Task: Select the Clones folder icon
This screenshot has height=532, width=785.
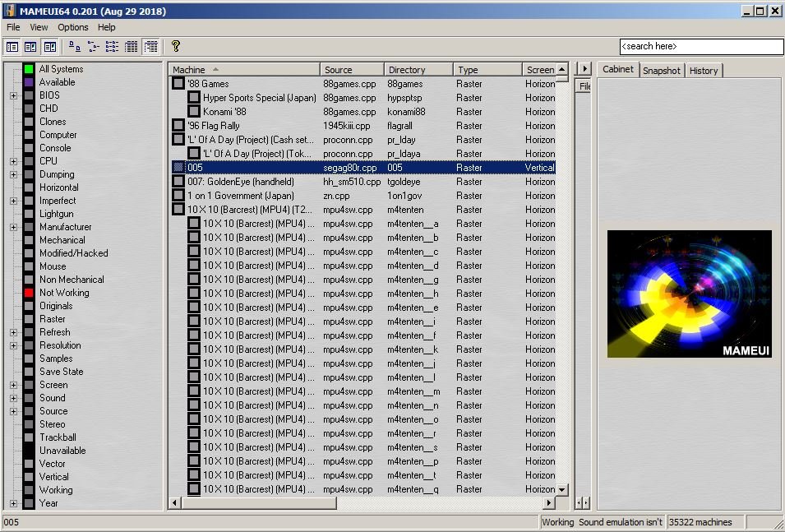Action: (29, 122)
